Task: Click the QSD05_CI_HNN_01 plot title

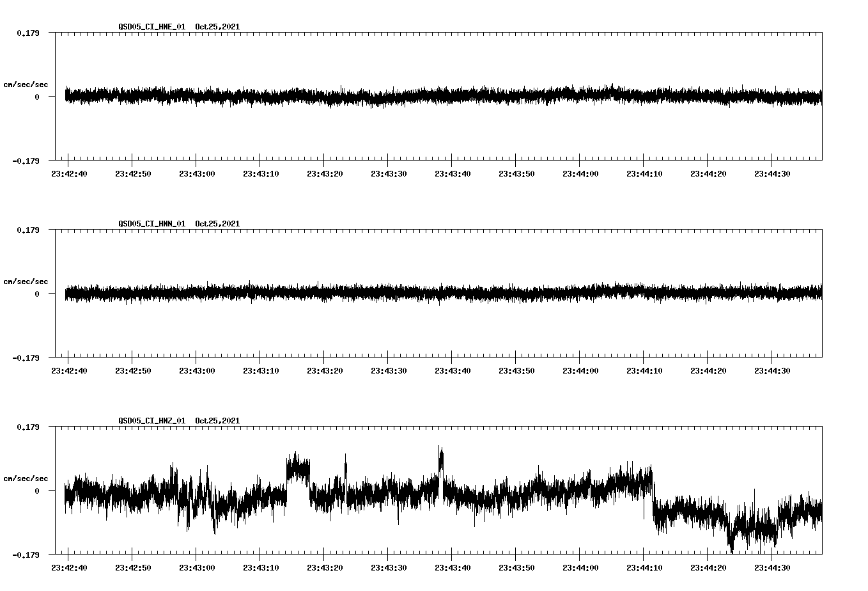Action: tap(152, 224)
